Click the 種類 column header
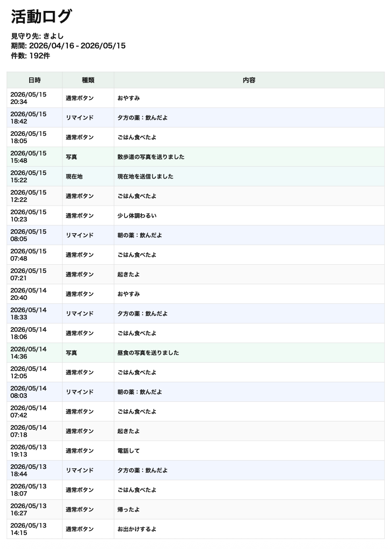Viewport: 392px width, 549px height. point(88,80)
